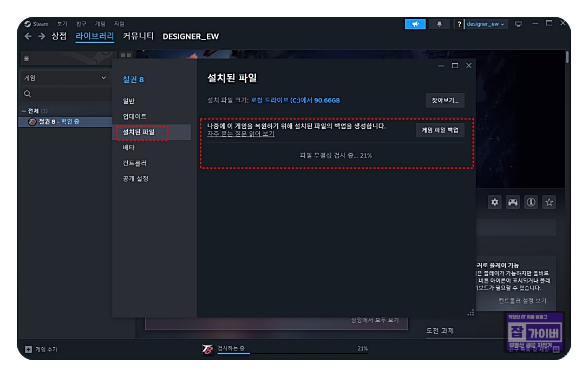
Task: Click the library search input field
Action: pyautogui.click(x=66, y=94)
